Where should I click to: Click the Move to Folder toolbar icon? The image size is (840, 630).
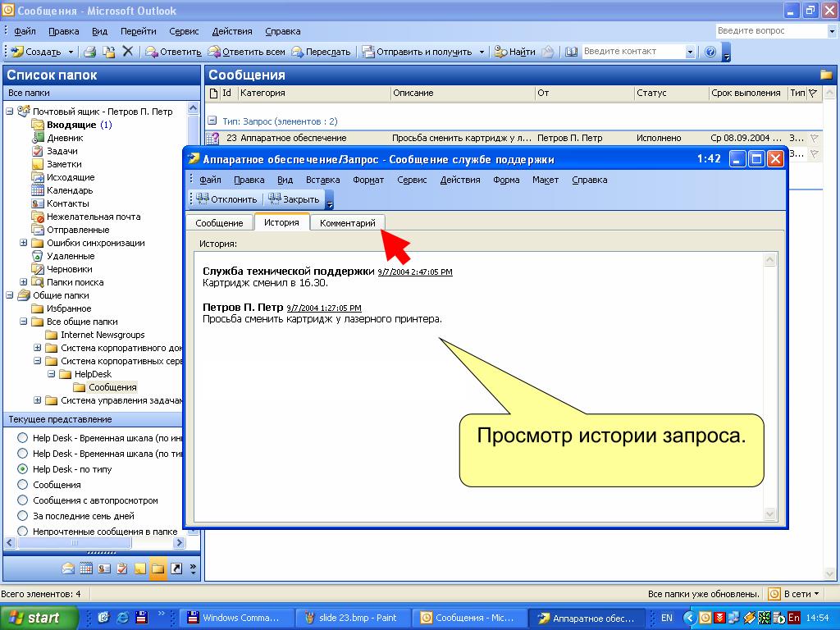109,52
